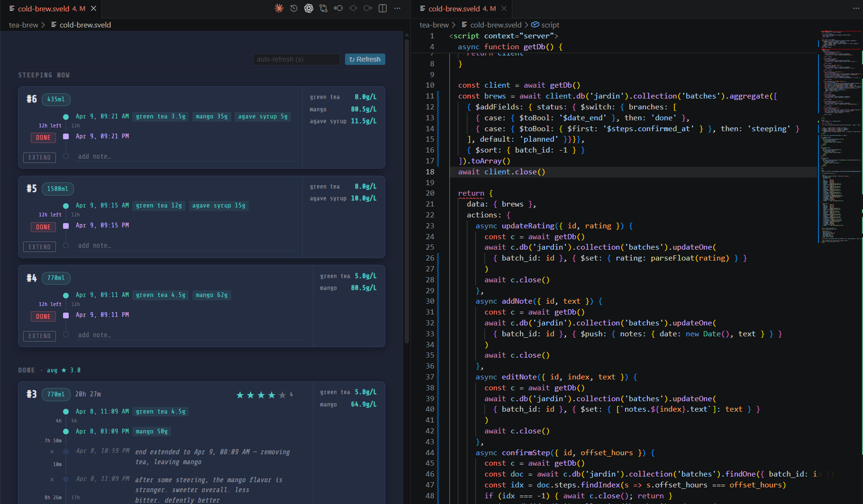Click the 'Apr 9, 09:21 PM' end time
The image size is (863, 504).
pos(102,136)
